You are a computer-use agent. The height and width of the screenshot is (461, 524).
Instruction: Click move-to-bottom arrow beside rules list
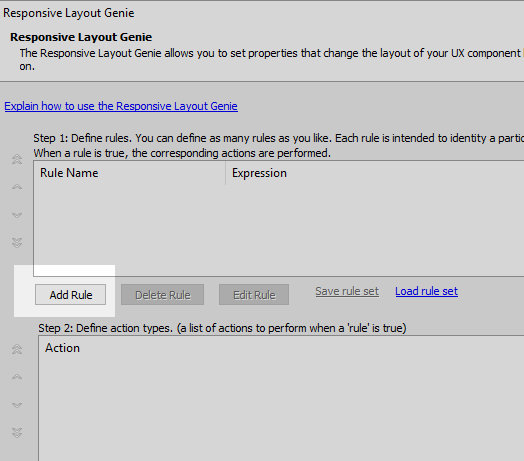(x=17, y=243)
